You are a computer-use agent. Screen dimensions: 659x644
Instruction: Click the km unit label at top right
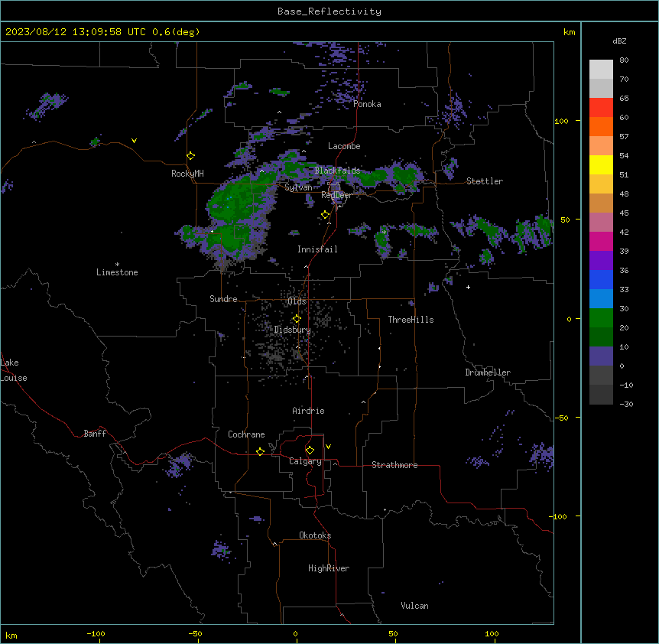coord(569,32)
